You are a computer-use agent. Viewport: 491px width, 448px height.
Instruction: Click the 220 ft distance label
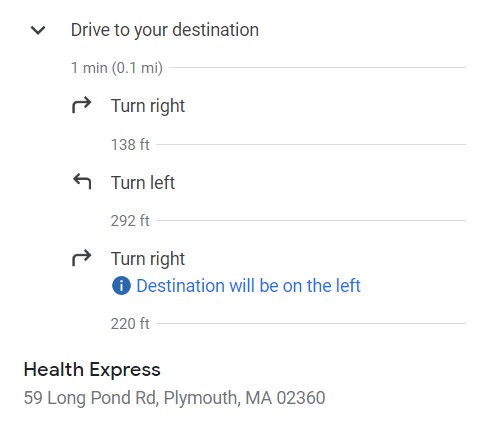pos(130,324)
